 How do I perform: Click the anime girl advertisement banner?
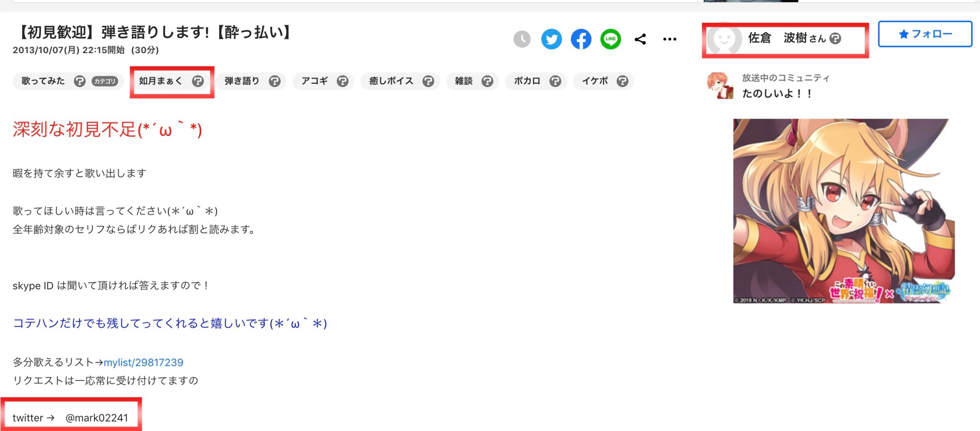click(x=844, y=211)
